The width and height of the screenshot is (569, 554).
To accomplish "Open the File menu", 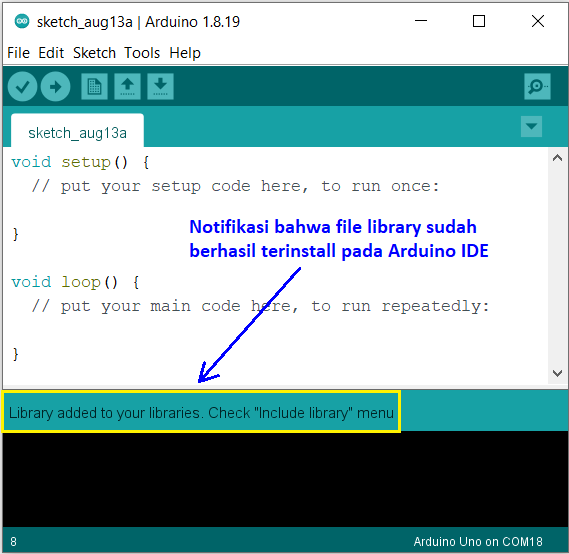I will [18, 53].
